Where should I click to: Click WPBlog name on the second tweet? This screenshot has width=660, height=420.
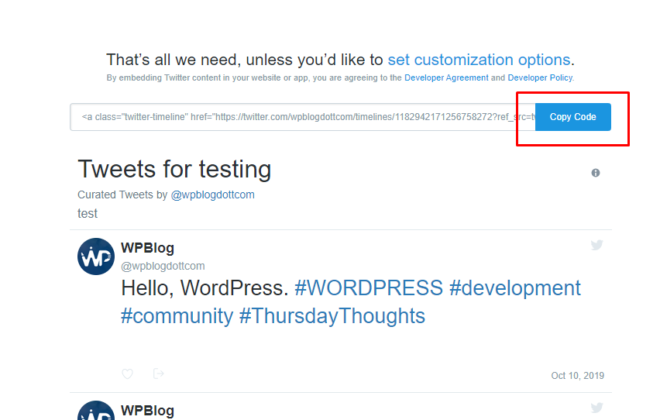(147, 410)
